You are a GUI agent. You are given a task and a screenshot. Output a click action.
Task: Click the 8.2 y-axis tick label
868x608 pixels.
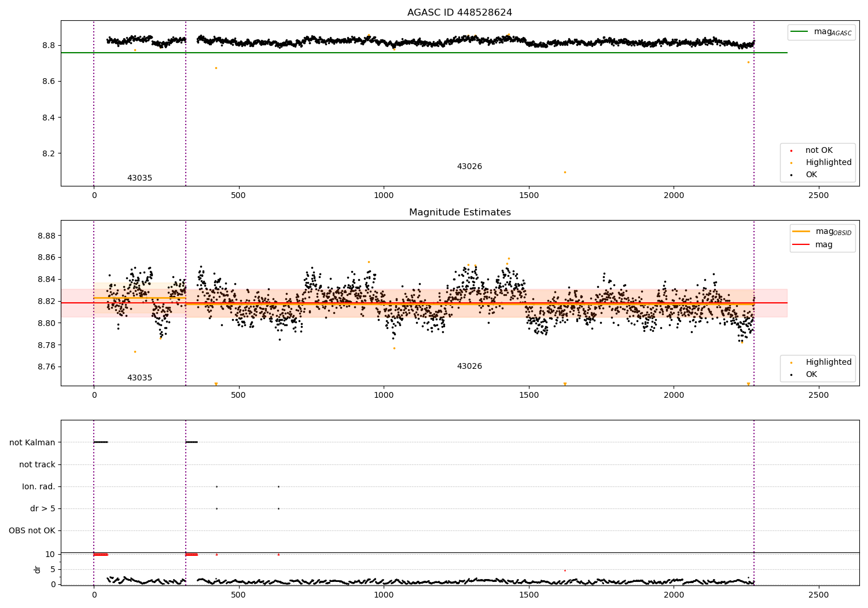[x=49, y=154]
